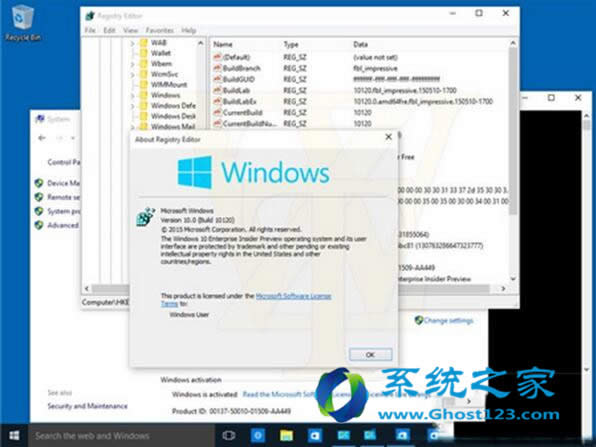Open the File menu in Registry Editor
The height and width of the screenshot is (447, 596).
[x=90, y=30]
